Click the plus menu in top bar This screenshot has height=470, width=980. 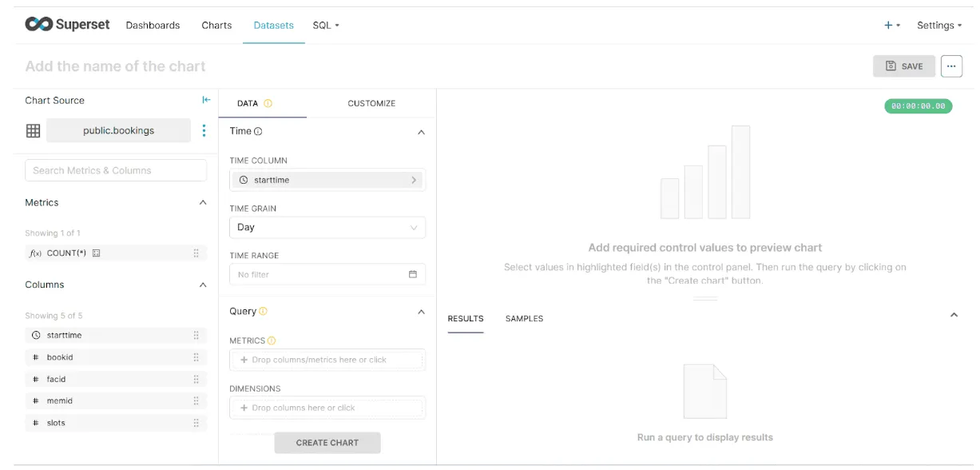point(891,25)
